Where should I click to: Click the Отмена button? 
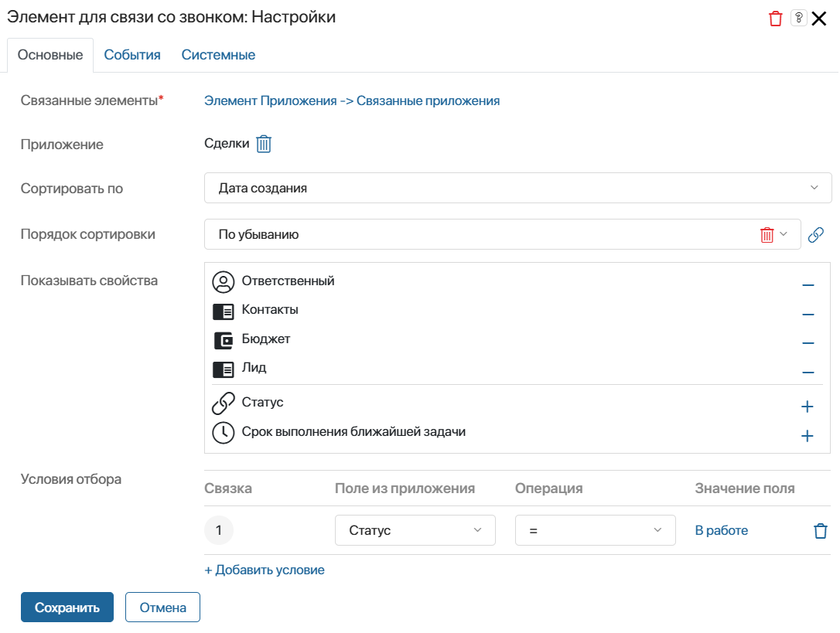(163, 607)
